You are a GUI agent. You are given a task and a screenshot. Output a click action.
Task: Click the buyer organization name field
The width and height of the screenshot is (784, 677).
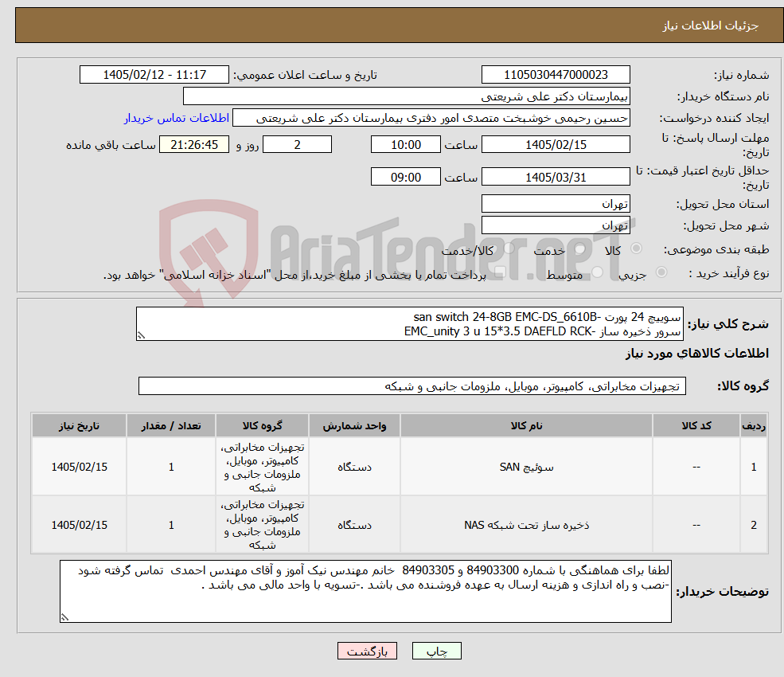[407, 96]
